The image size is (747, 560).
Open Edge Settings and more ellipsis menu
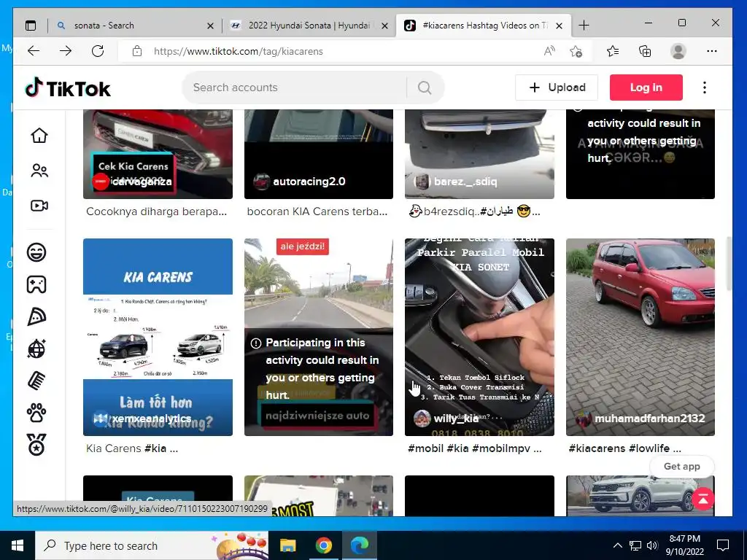coord(712,51)
